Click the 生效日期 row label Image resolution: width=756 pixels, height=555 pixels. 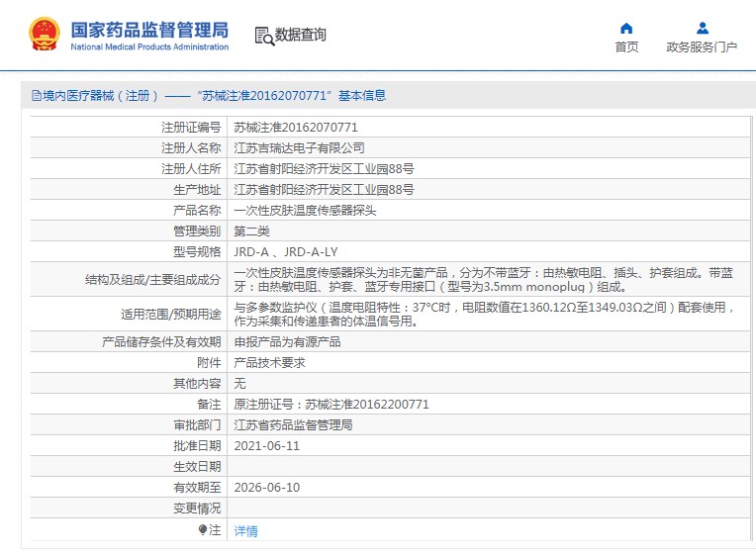(x=197, y=466)
